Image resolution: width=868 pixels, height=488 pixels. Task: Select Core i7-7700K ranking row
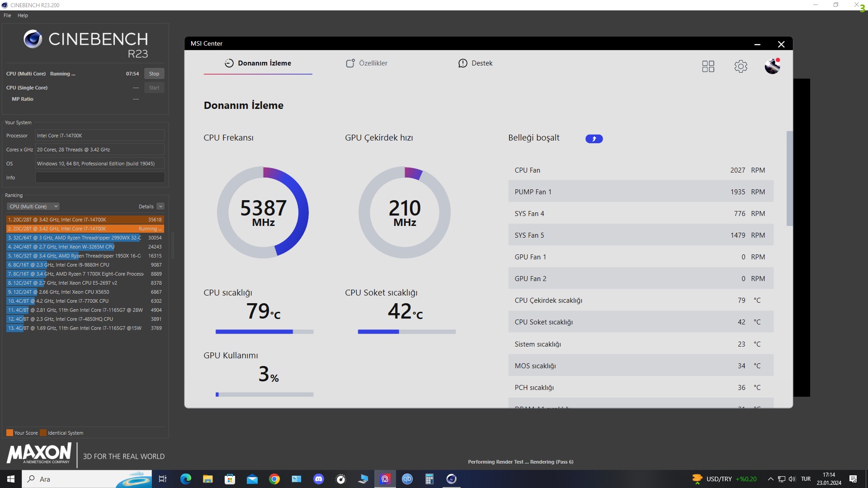click(x=85, y=301)
